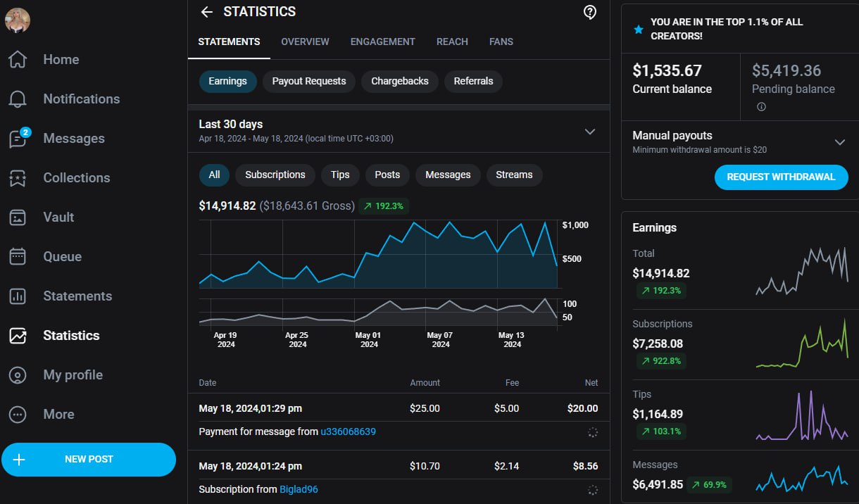This screenshot has width=859, height=504.
Task: Open Messages chat icon with badge
Action: (19, 137)
